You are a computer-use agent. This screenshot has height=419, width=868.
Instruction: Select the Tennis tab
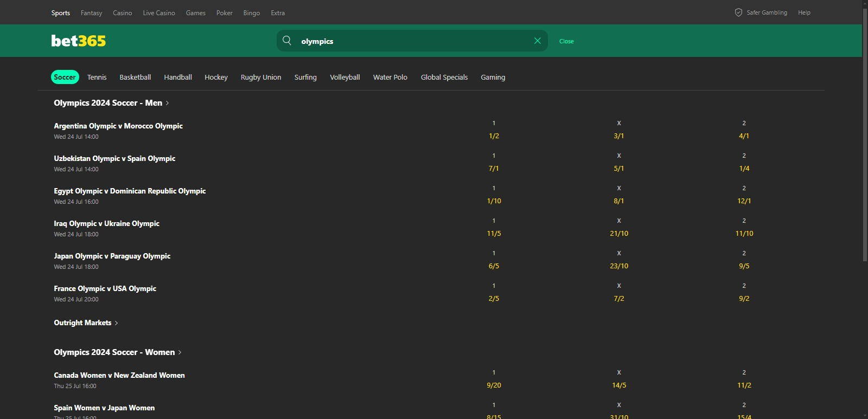[97, 77]
